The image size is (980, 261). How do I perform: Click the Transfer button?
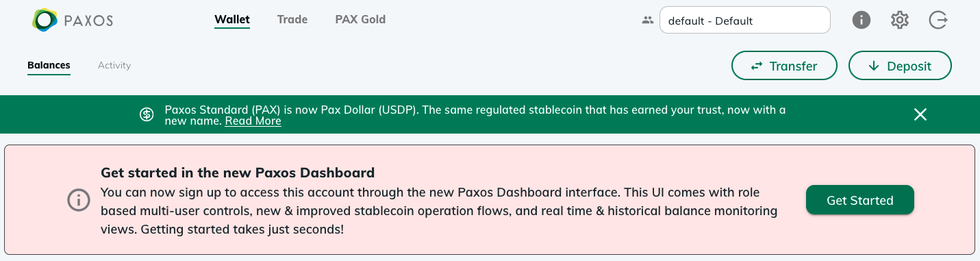pyautogui.click(x=784, y=66)
